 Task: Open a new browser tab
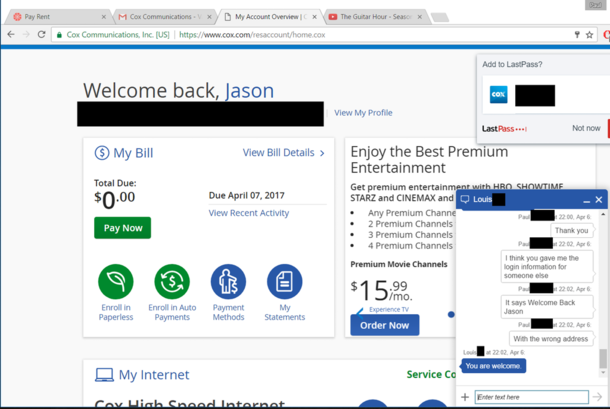pos(440,17)
